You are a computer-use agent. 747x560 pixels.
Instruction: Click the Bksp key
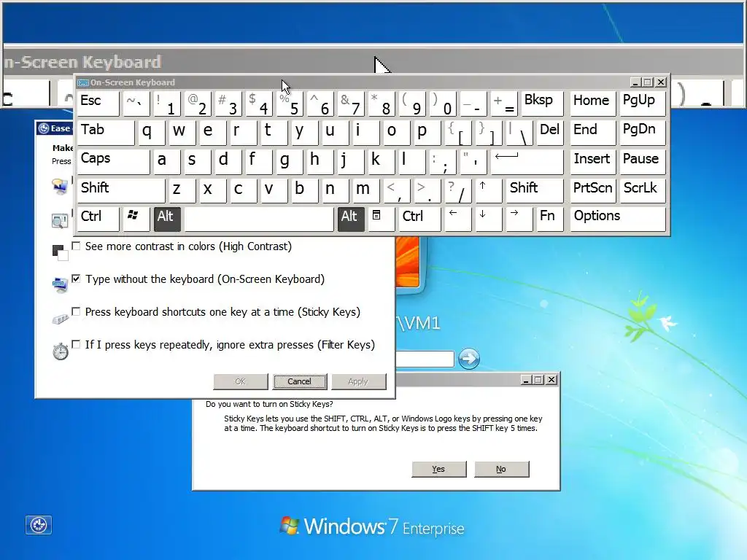tap(542, 104)
